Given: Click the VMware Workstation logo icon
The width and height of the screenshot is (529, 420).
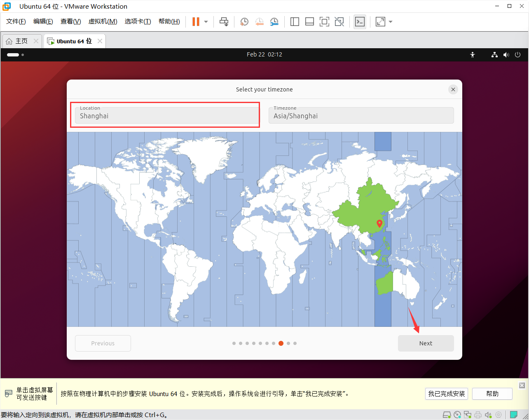Looking at the screenshot, I should coord(7,6).
